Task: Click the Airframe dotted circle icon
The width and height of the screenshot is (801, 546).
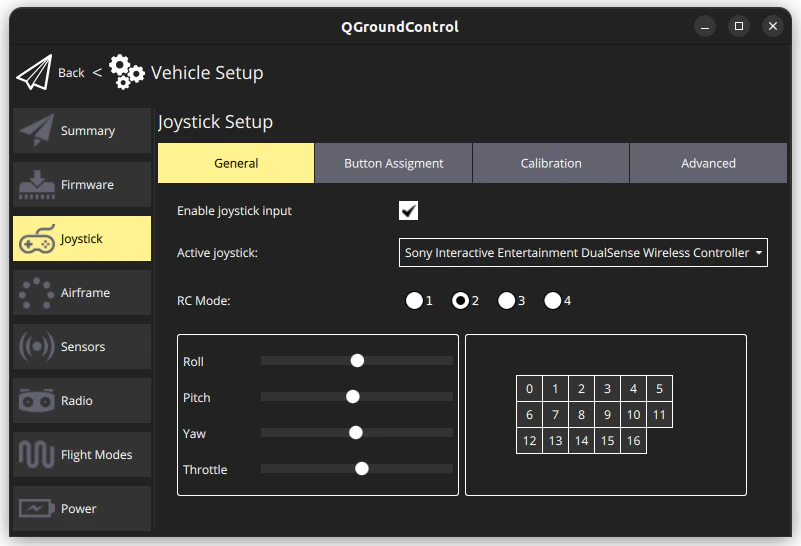Action: (36, 293)
